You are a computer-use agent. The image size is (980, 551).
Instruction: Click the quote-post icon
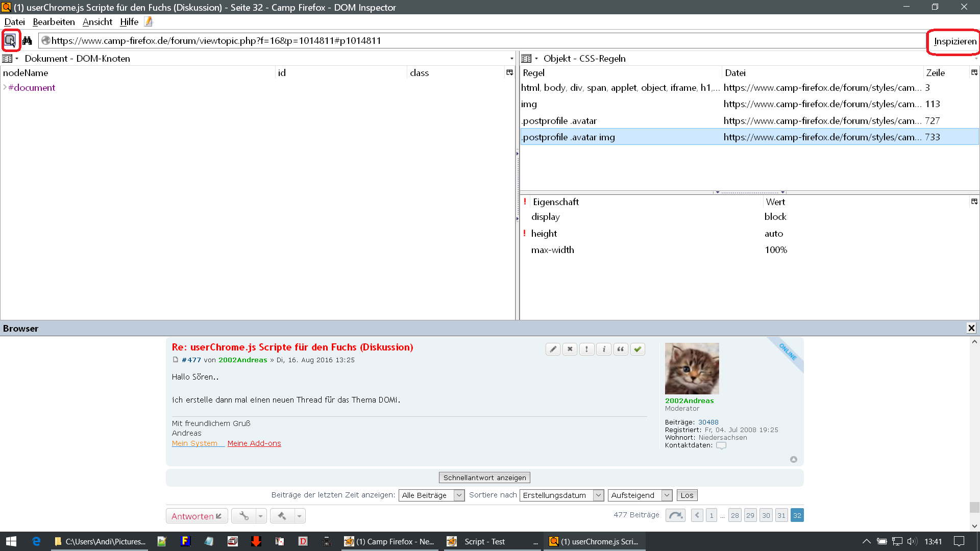(x=621, y=349)
